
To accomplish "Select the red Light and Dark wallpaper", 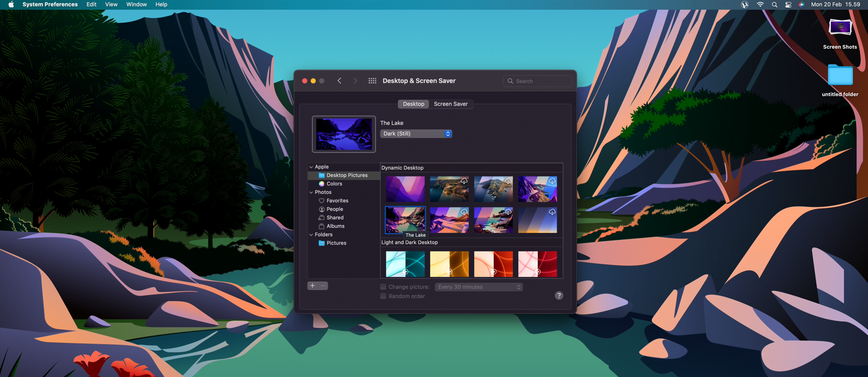I will coord(538,264).
